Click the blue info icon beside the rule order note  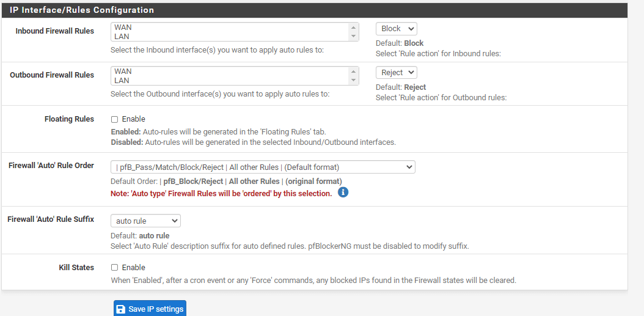343,193
